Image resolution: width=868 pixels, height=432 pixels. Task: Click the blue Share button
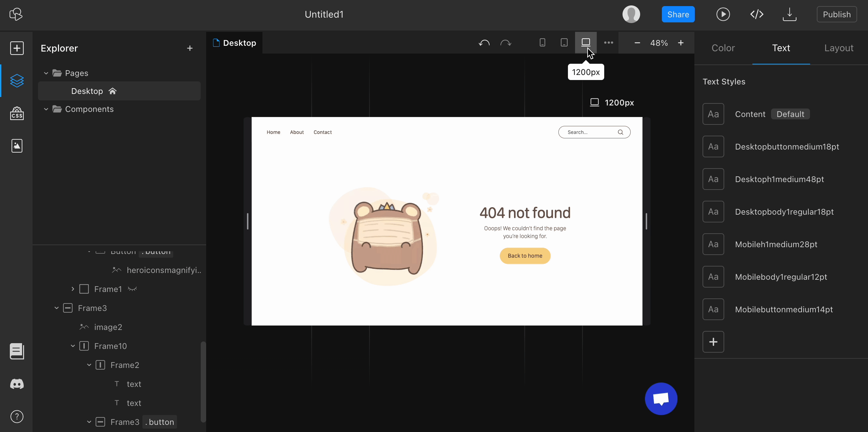pyautogui.click(x=678, y=14)
